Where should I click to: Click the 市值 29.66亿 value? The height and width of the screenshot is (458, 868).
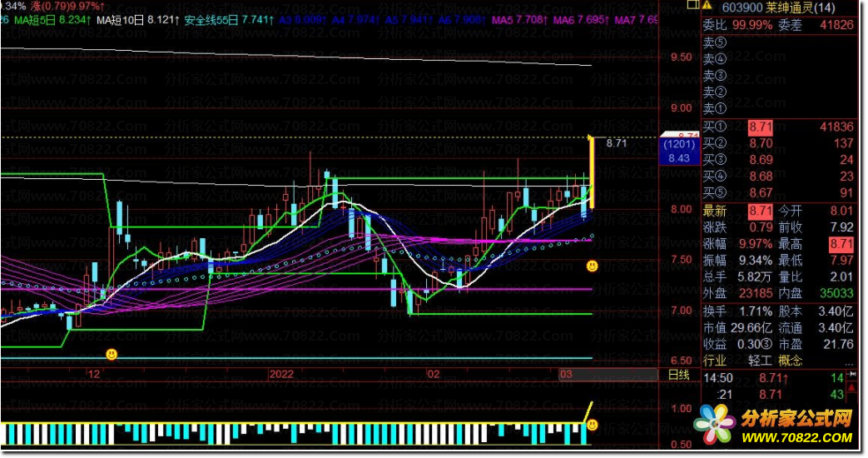point(751,328)
